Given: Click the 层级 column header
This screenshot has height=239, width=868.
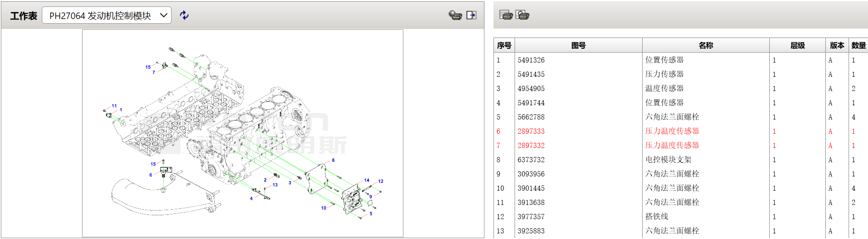Looking at the screenshot, I should click(x=797, y=45).
